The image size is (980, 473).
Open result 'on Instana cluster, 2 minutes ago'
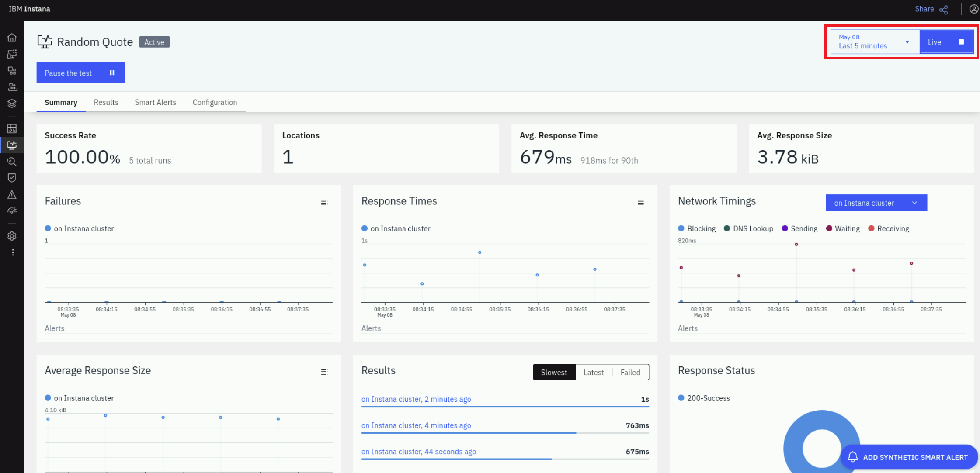pyautogui.click(x=416, y=399)
